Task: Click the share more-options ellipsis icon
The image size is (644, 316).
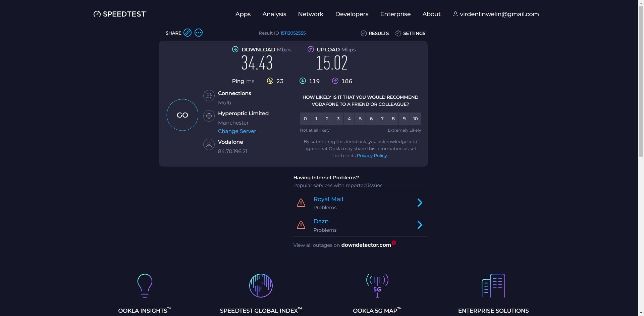Action: point(198,33)
